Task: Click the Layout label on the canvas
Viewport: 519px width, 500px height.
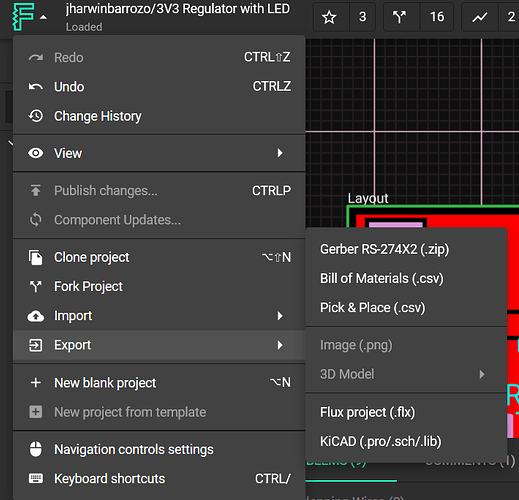Action: pyautogui.click(x=368, y=199)
